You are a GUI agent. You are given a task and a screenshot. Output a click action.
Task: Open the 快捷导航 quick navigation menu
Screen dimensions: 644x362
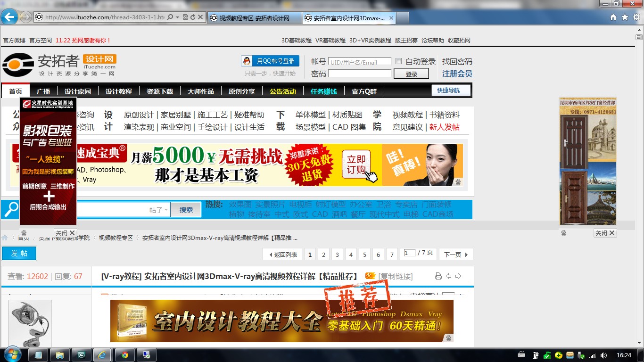point(451,90)
